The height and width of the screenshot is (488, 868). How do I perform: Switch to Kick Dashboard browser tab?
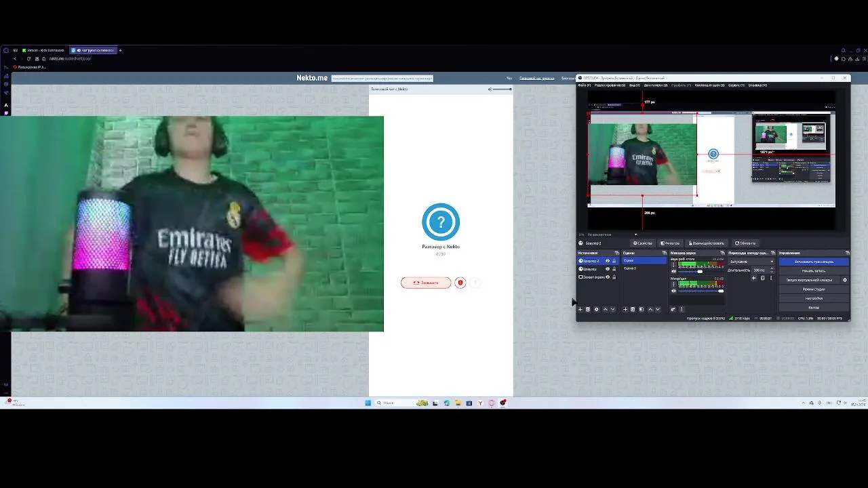click(43, 50)
